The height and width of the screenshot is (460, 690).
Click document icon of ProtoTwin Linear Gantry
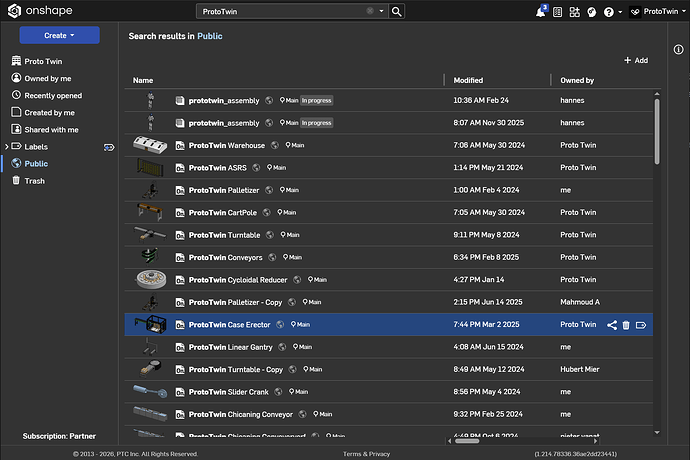(x=180, y=348)
